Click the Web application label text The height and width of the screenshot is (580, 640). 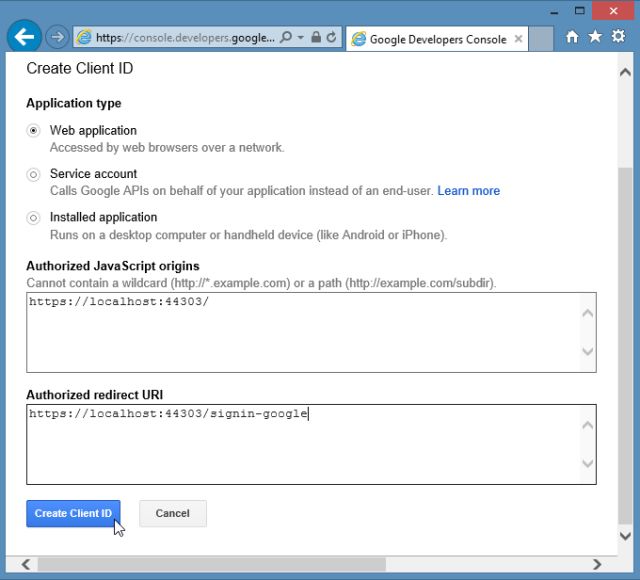(x=93, y=131)
